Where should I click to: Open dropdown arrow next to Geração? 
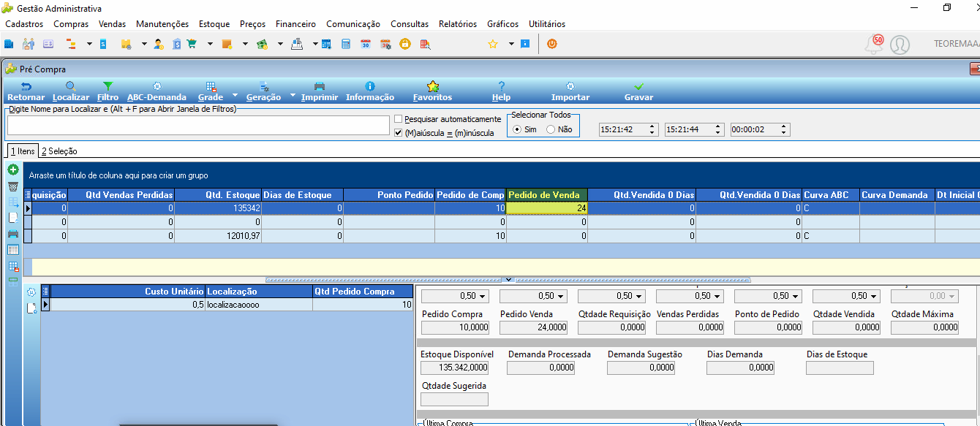(293, 95)
